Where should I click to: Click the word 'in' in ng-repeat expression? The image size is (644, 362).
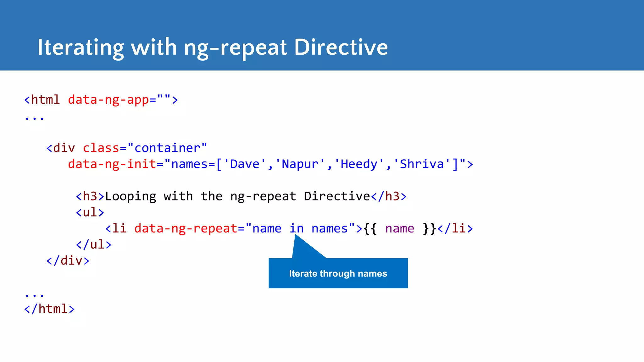(297, 228)
